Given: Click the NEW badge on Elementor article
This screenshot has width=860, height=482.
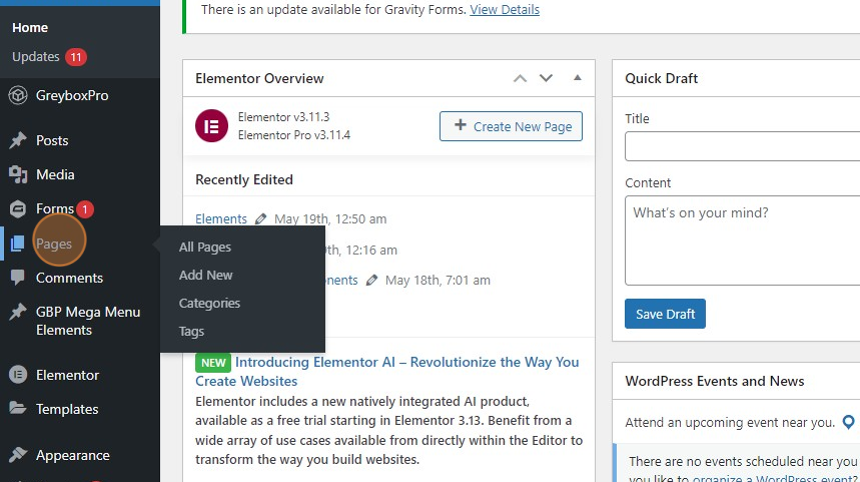Looking at the screenshot, I should tap(213, 362).
